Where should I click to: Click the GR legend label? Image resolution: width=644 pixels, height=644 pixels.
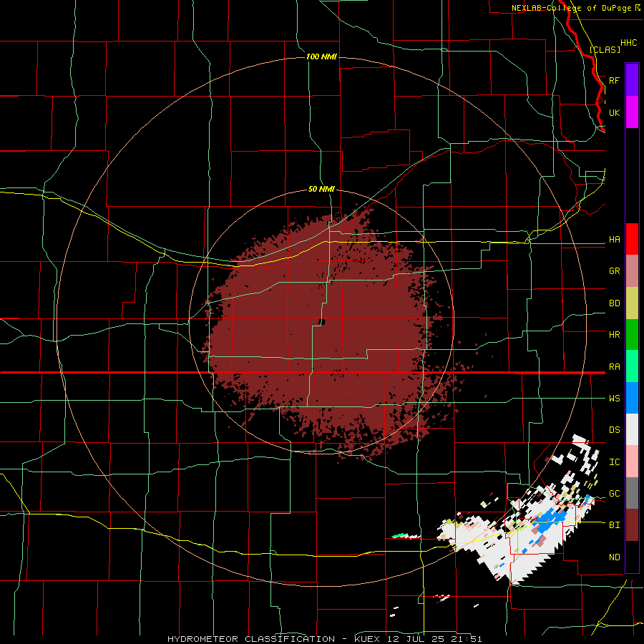[614, 271]
